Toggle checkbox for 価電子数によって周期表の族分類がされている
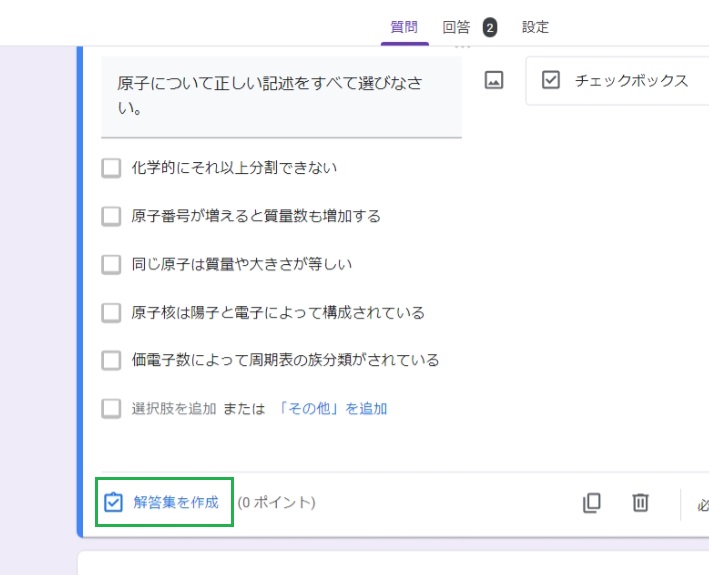This screenshot has height=575, width=709. click(x=111, y=360)
